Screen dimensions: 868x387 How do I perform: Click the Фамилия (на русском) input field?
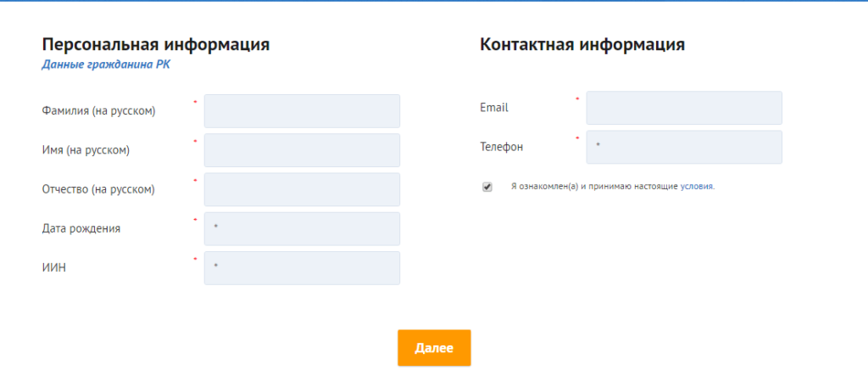pyautogui.click(x=302, y=111)
